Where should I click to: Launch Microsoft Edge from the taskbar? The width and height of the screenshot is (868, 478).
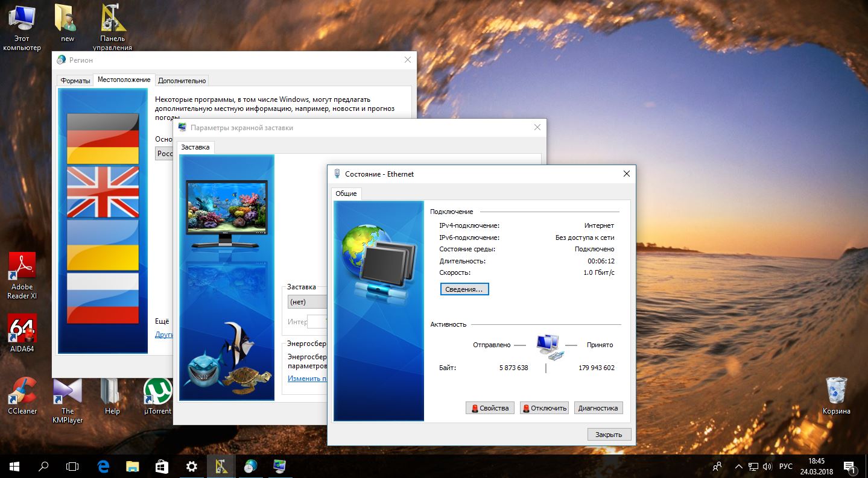coord(103,466)
